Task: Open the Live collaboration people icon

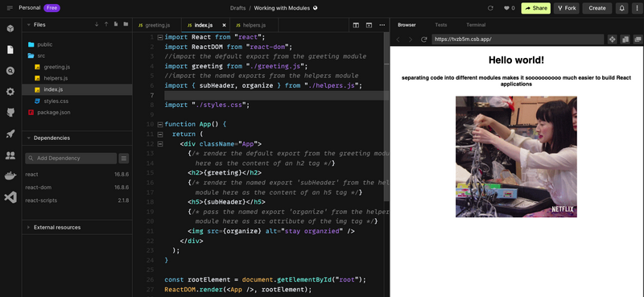Action: click(10, 155)
